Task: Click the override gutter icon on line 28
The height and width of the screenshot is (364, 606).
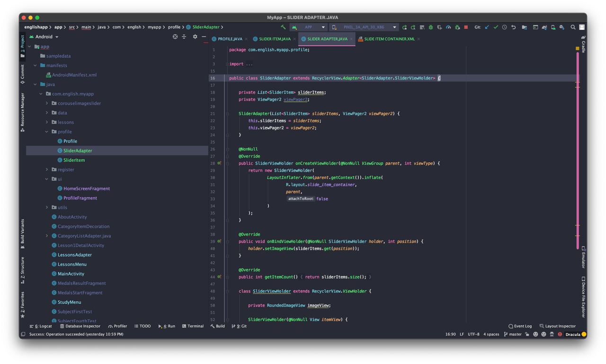Action: coord(219,163)
